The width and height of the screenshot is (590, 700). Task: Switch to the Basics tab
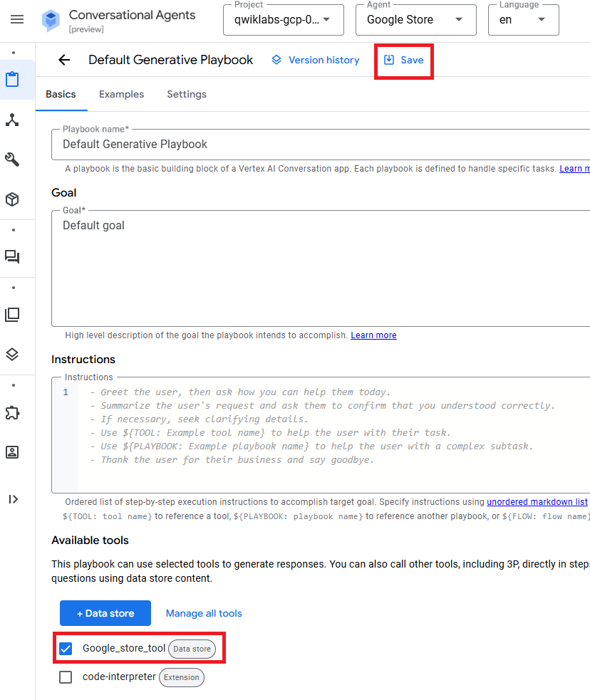(x=61, y=94)
